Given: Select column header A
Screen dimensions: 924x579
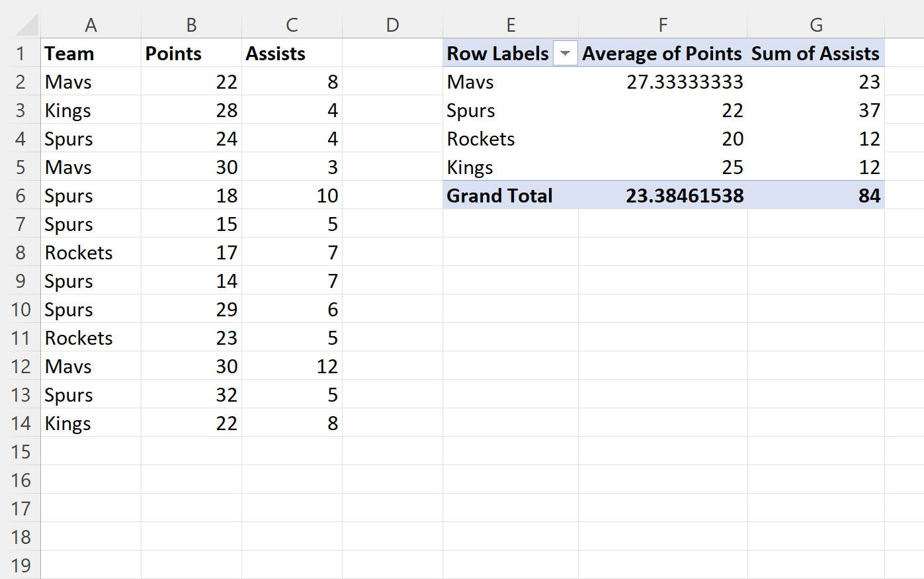Looking at the screenshot, I should (91, 24).
